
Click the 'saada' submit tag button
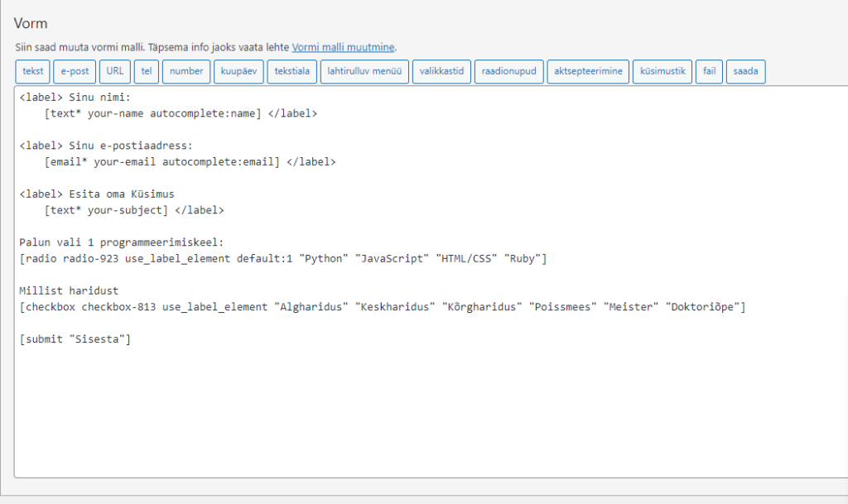[745, 71]
